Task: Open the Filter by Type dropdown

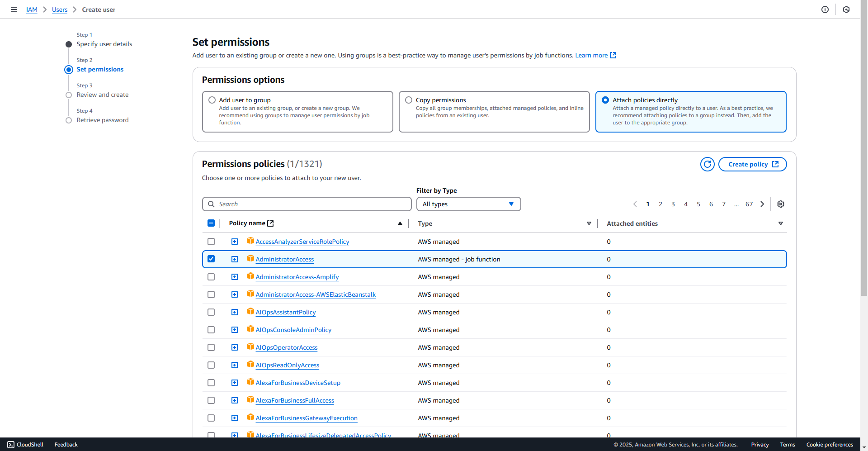Action: click(x=468, y=204)
